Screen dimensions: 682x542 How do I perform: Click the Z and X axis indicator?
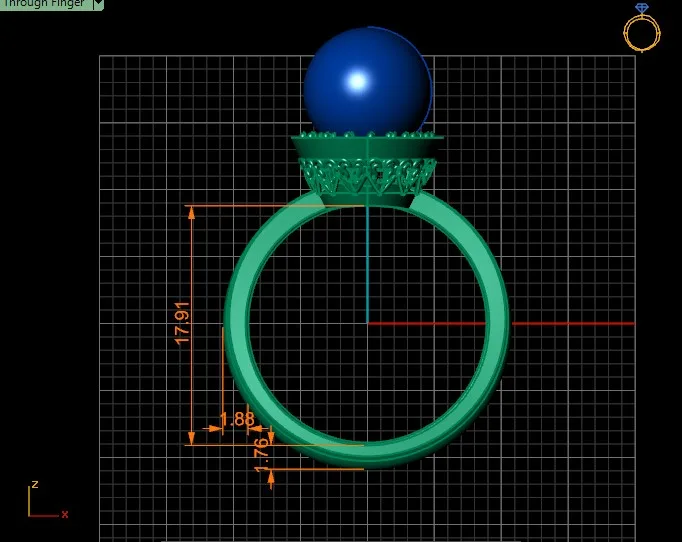click(48, 500)
